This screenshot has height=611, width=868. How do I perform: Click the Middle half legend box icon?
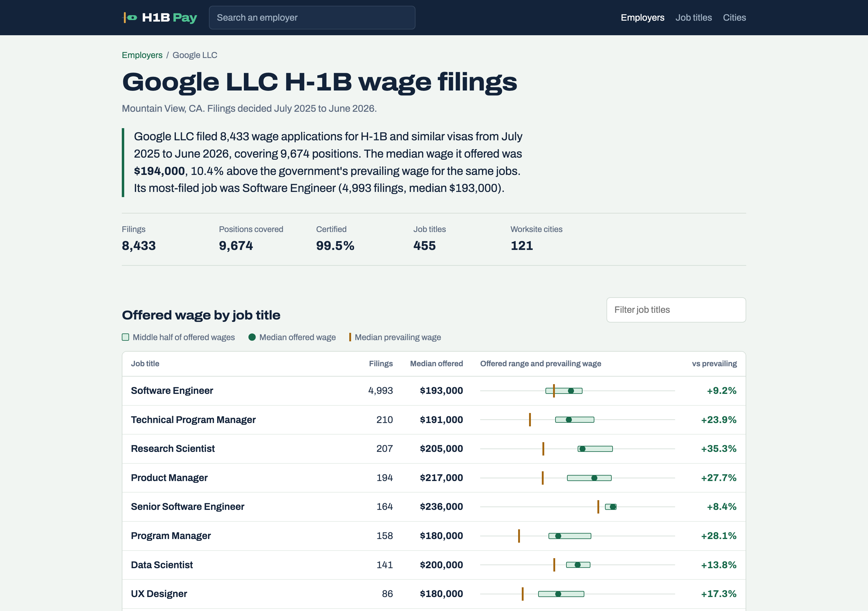coord(125,337)
